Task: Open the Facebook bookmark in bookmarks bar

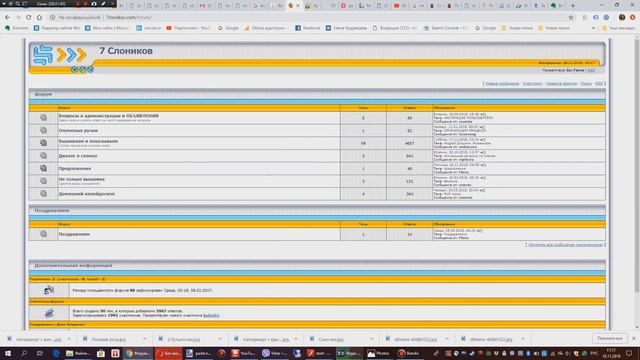Action: click(307, 28)
